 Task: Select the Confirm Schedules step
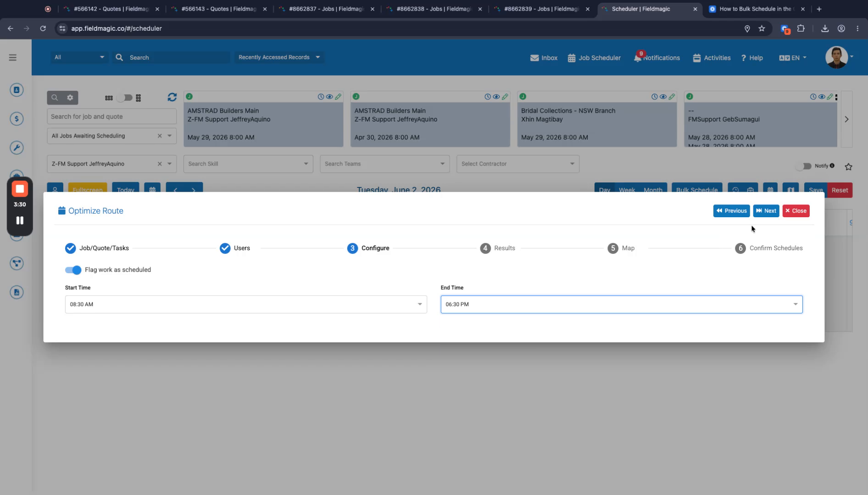[x=769, y=248]
